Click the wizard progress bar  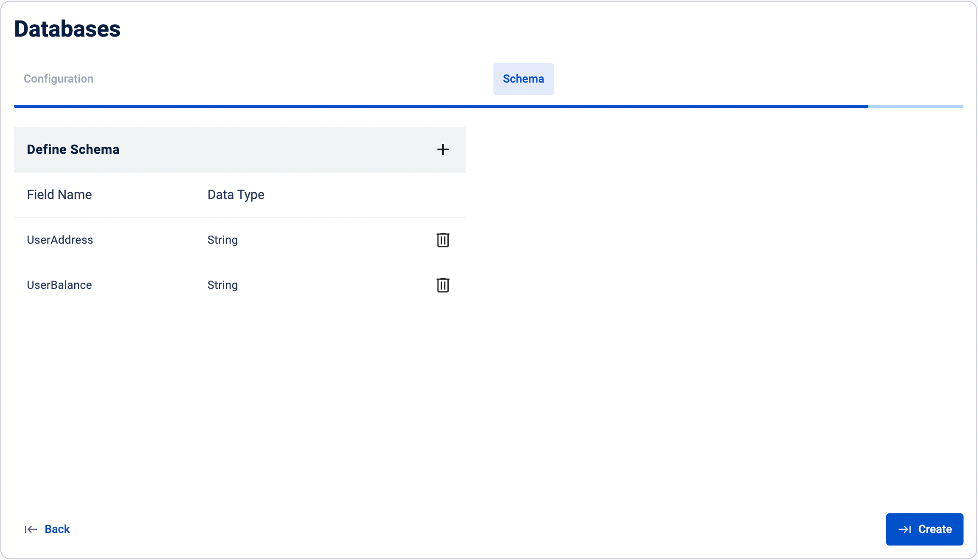[x=441, y=106]
